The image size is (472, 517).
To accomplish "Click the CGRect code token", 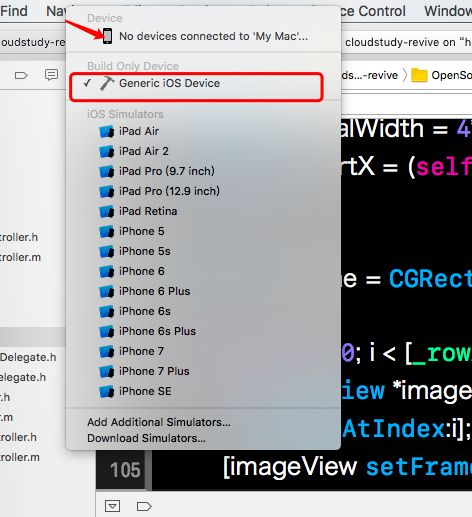I will point(430,278).
